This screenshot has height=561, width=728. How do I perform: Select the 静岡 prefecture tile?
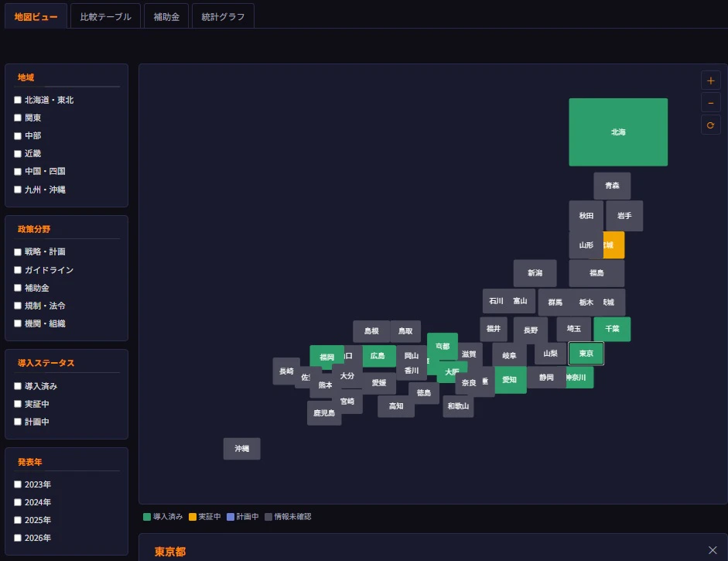pos(546,378)
